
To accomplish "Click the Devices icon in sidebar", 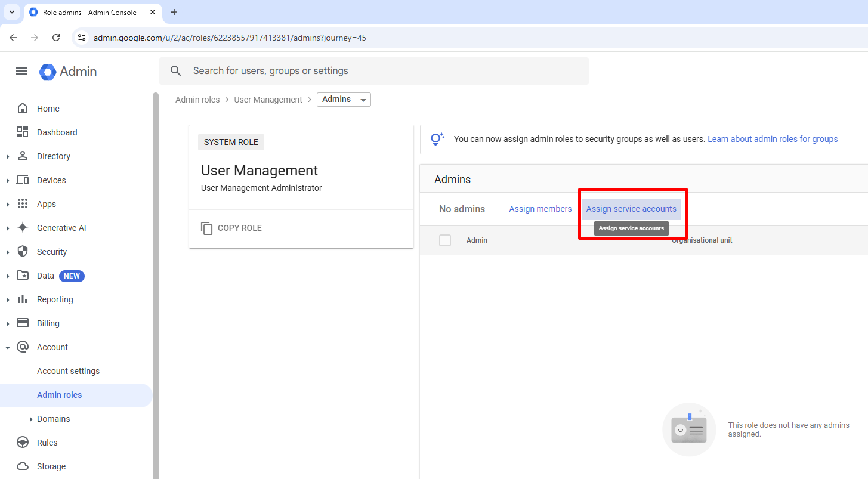I will click(23, 180).
